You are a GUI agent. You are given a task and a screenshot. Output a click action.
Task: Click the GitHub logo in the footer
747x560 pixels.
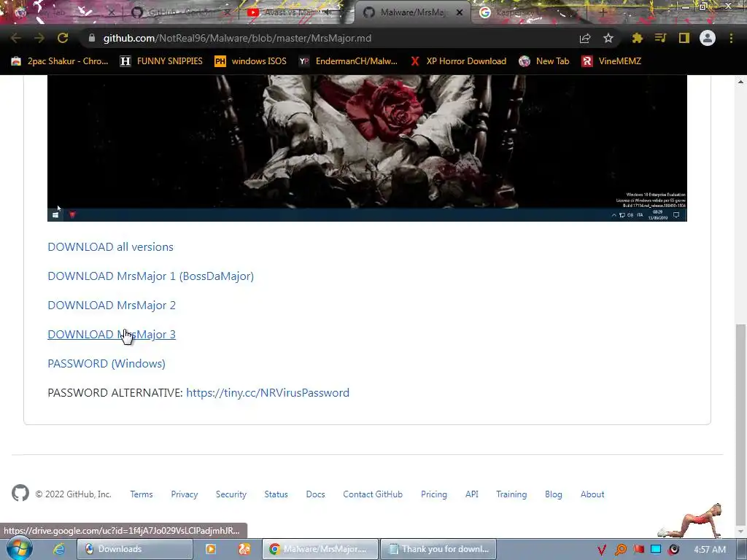click(x=20, y=494)
